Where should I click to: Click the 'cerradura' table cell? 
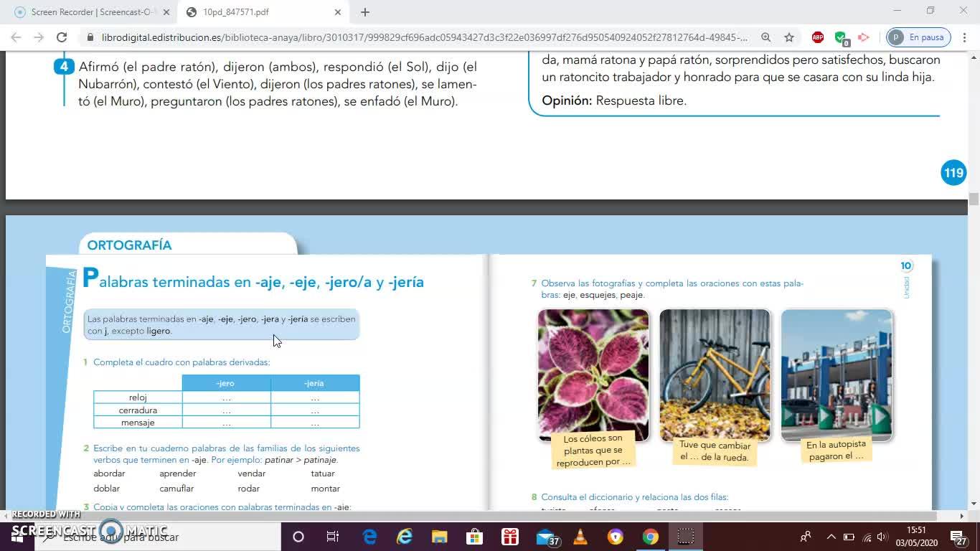tap(138, 410)
